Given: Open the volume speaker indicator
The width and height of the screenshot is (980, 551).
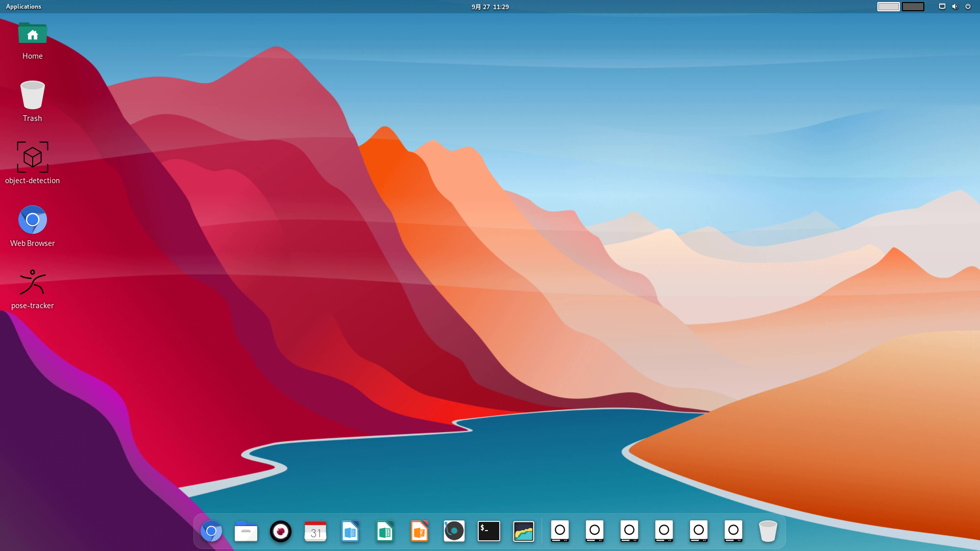Looking at the screenshot, I should [955, 7].
